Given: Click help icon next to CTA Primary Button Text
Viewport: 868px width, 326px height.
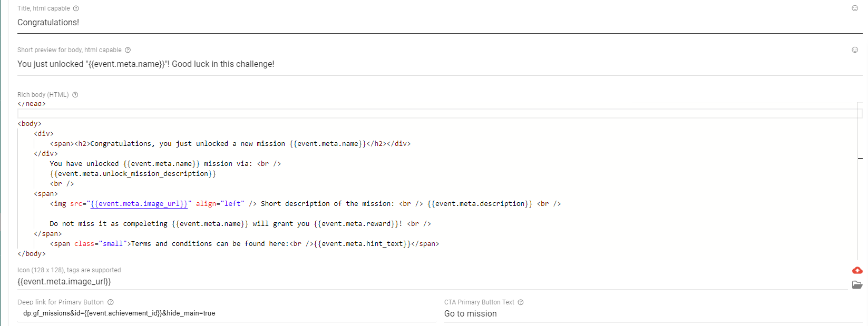Looking at the screenshot, I should coord(521,302).
